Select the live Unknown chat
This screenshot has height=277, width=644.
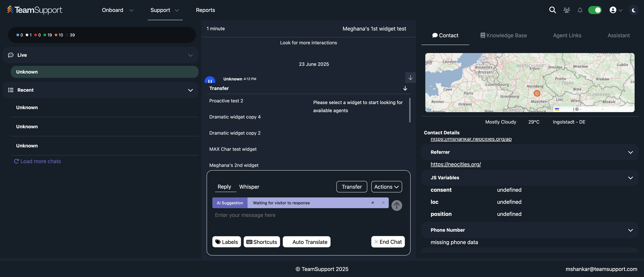pyautogui.click(x=104, y=72)
